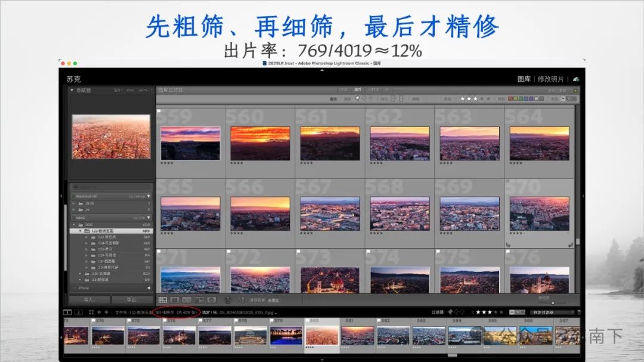644x362 pixels.
Task: Toggle the flag on photo 573
Action: point(299,252)
